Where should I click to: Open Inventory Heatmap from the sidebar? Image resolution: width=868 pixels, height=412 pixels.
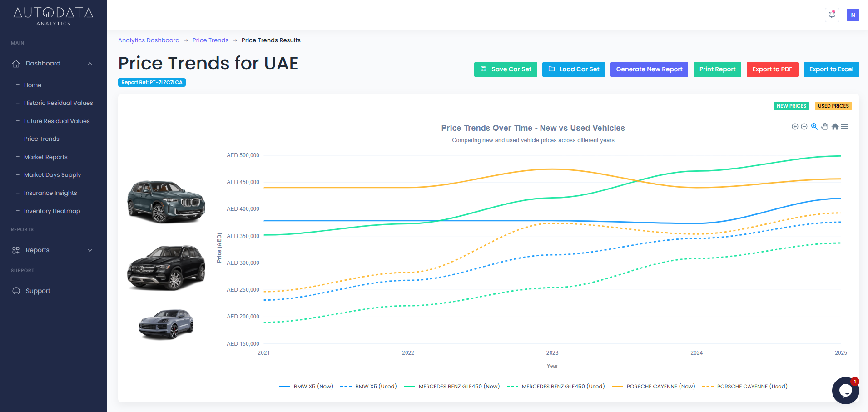coord(52,211)
